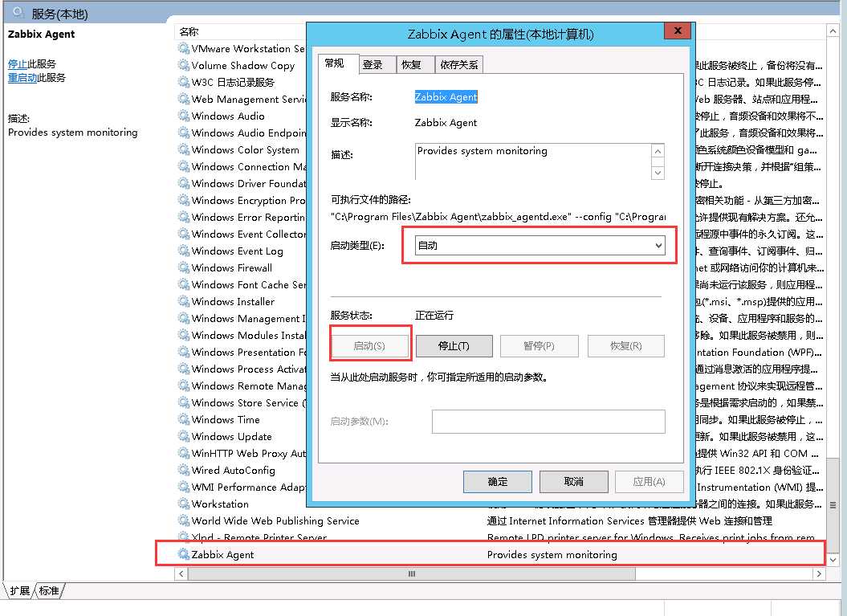Click the gear icon beside Windows Firewall
Image resolution: width=847 pixels, height=616 pixels.
click(x=184, y=267)
